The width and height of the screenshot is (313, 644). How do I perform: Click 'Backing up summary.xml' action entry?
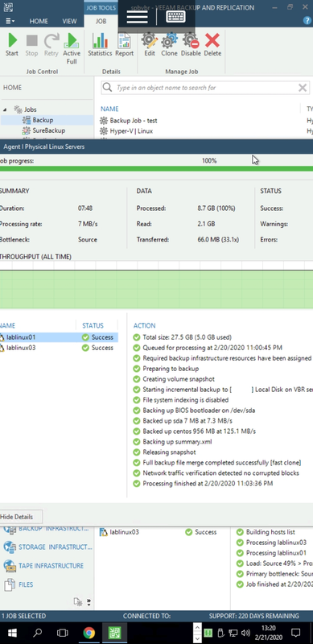coord(172,442)
